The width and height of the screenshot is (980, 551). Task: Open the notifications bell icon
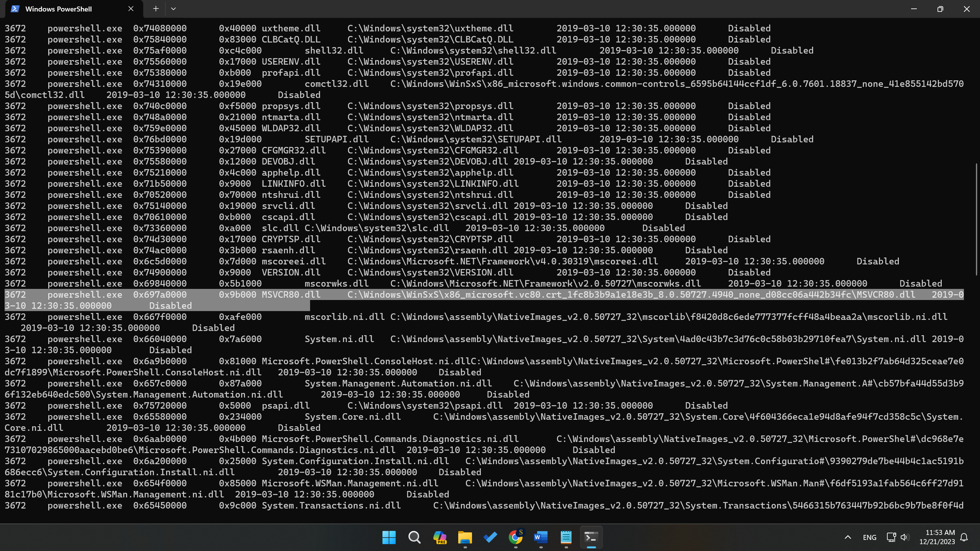coord(964,537)
